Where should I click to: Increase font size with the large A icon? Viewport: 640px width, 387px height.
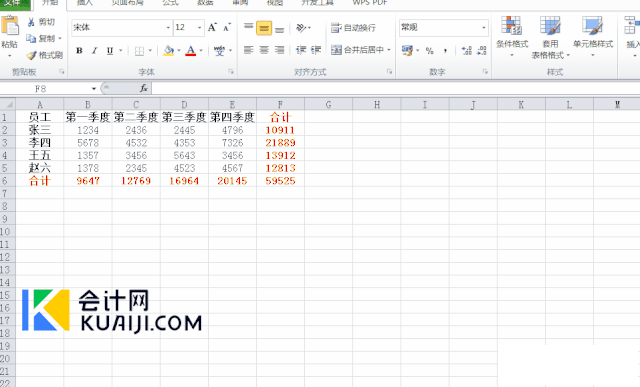tap(212, 27)
